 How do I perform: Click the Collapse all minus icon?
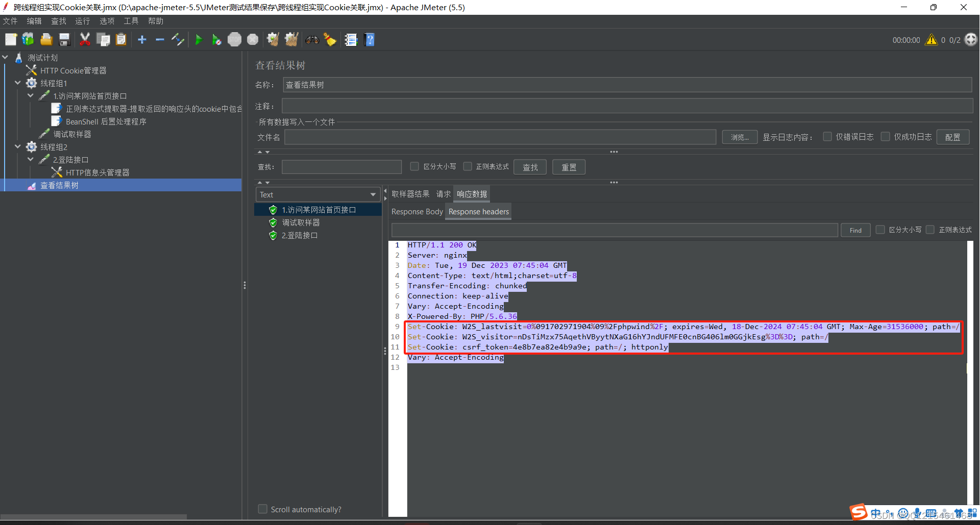(160, 40)
